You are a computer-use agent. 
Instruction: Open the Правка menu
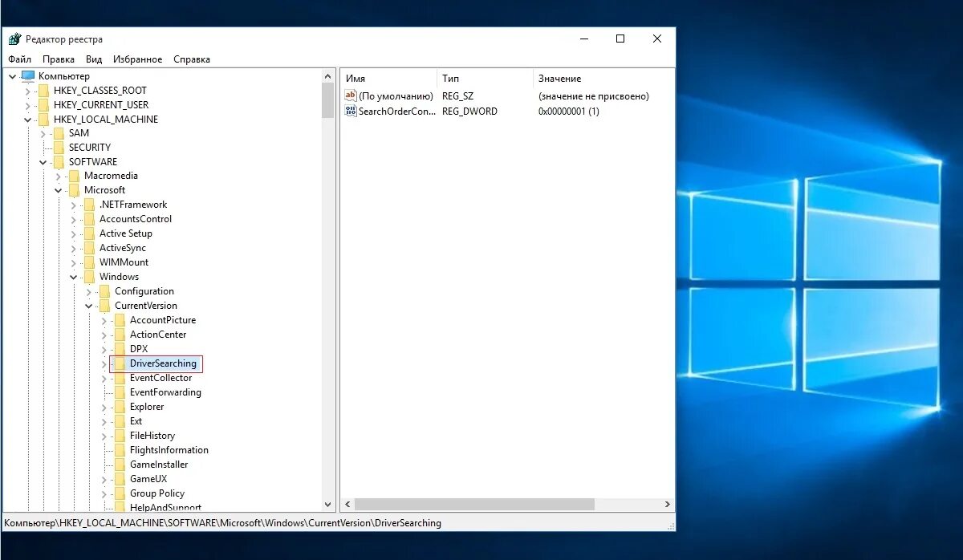(59, 59)
